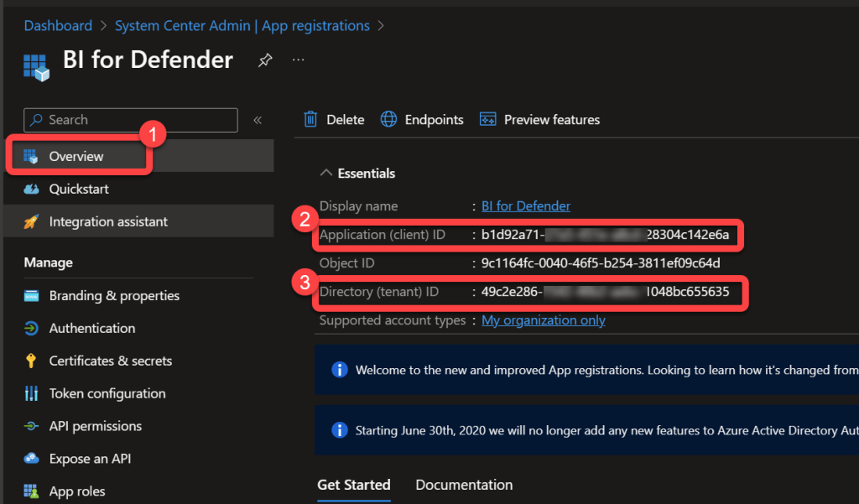Click the Integration assistant rocket icon

click(x=32, y=222)
